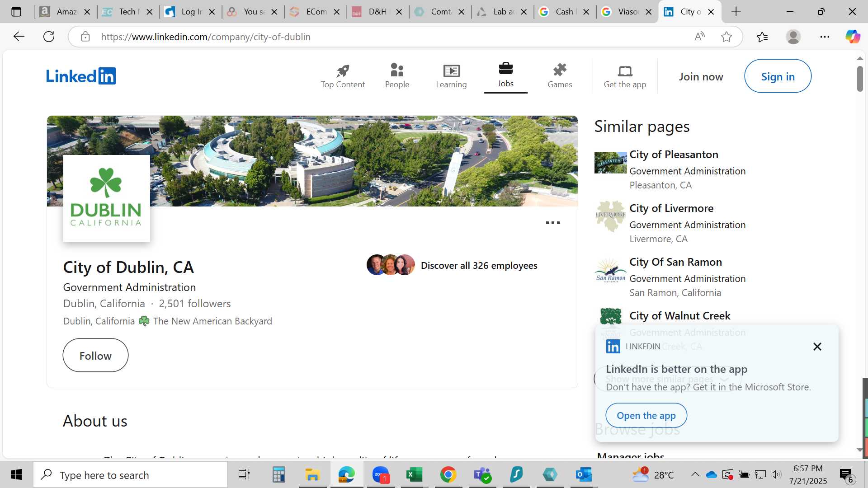This screenshot has width=868, height=488.
Task: Open the City Of San Ramon similar page
Action: coord(675,262)
